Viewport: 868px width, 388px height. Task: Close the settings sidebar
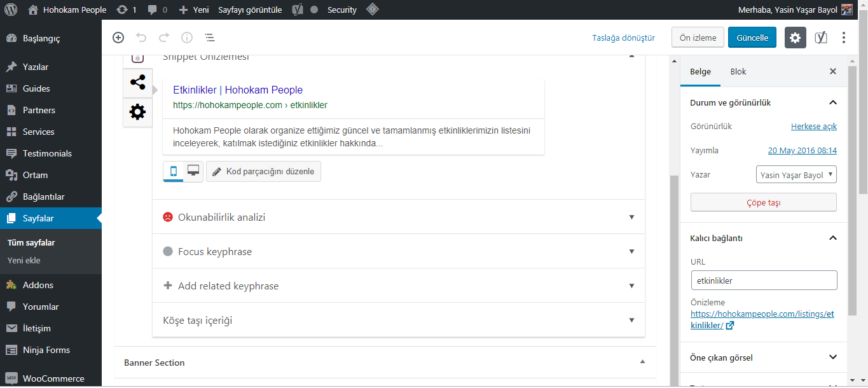tap(833, 71)
